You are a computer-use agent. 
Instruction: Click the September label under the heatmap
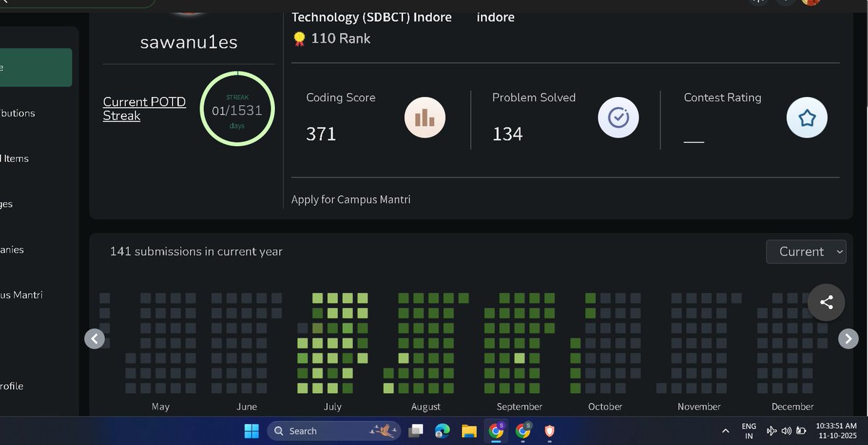coord(519,407)
